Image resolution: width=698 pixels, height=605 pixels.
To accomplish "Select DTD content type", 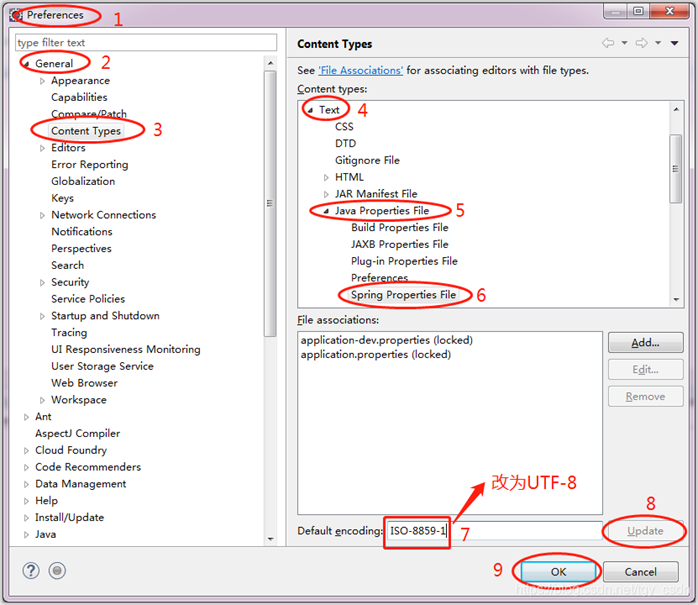I will (345, 143).
